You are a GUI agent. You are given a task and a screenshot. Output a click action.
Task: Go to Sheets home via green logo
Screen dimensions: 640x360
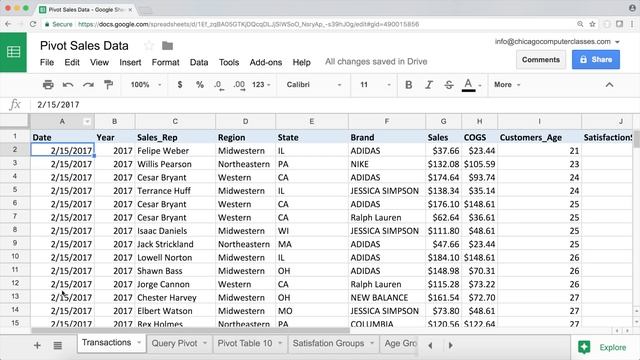[13, 52]
